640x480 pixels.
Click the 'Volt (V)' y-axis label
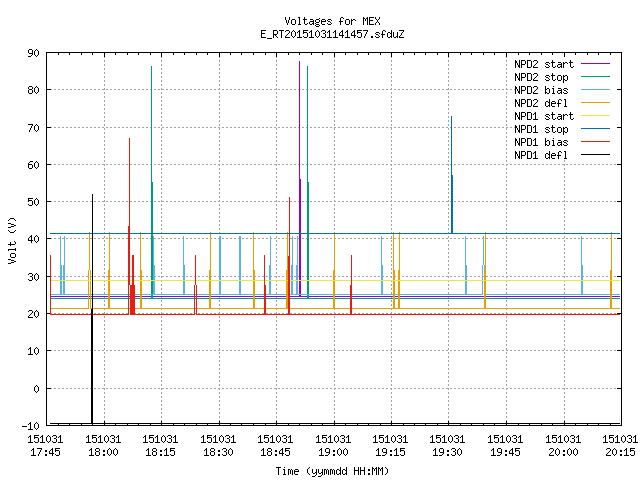click(12, 240)
